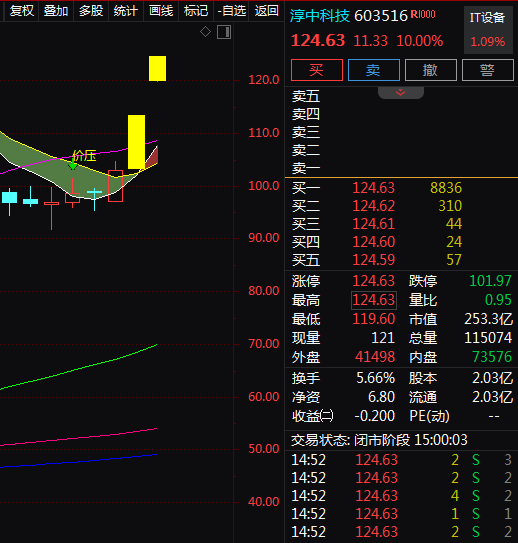The width and height of the screenshot is (518, 543).
Task: Click the 卖五 ask row label
Action: click(x=306, y=97)
